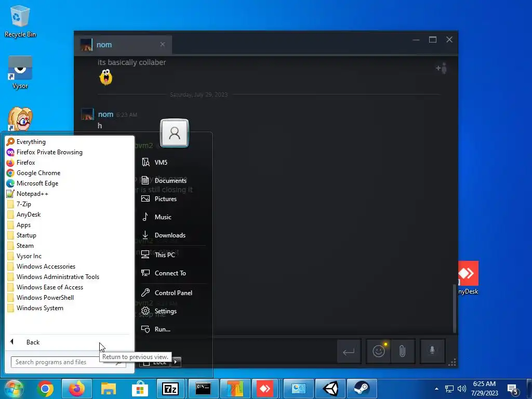Open the VM5 user folder

point(174,163)
